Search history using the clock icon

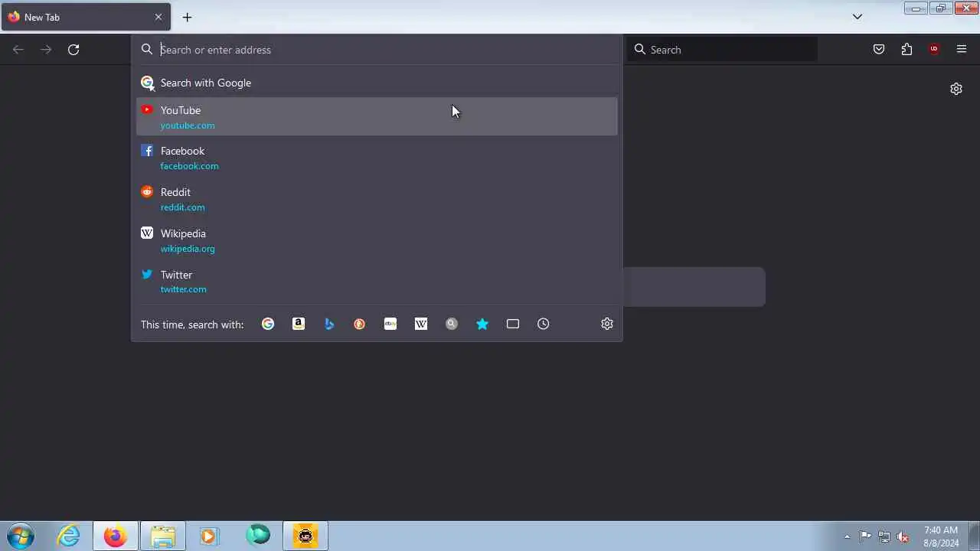544,324
